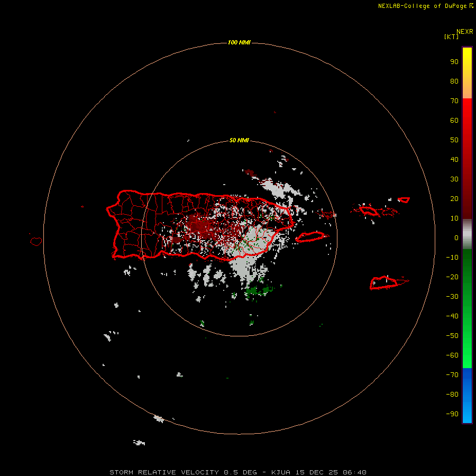Click the 90 value on velocity scale

(454, 62)
